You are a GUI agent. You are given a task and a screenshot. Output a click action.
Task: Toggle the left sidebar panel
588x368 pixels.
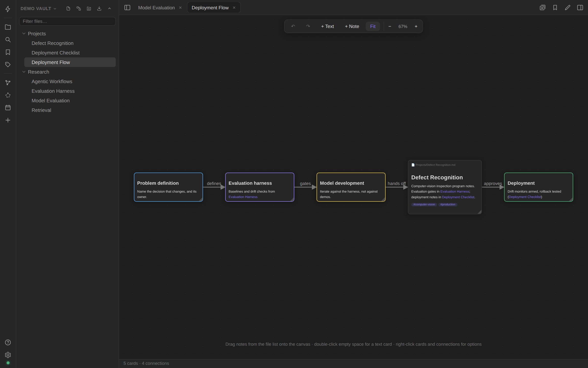tap(127, 8)
